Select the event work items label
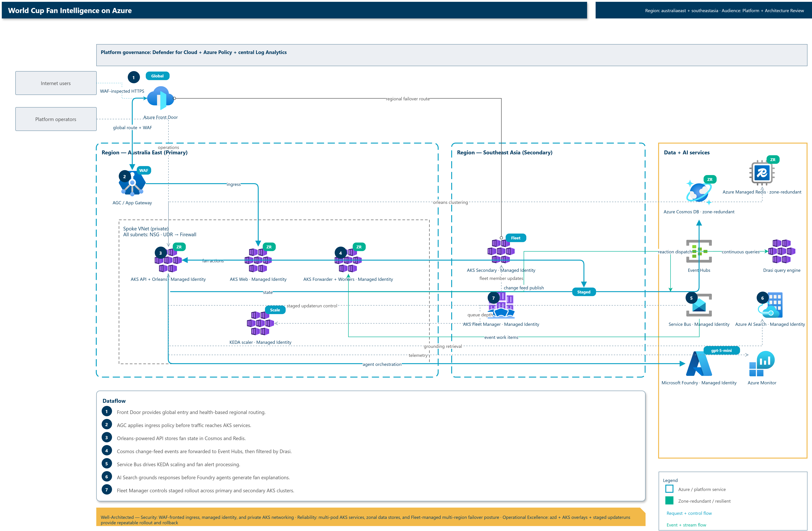This screenshot has height=531, width=812. [x=501, y=337]
